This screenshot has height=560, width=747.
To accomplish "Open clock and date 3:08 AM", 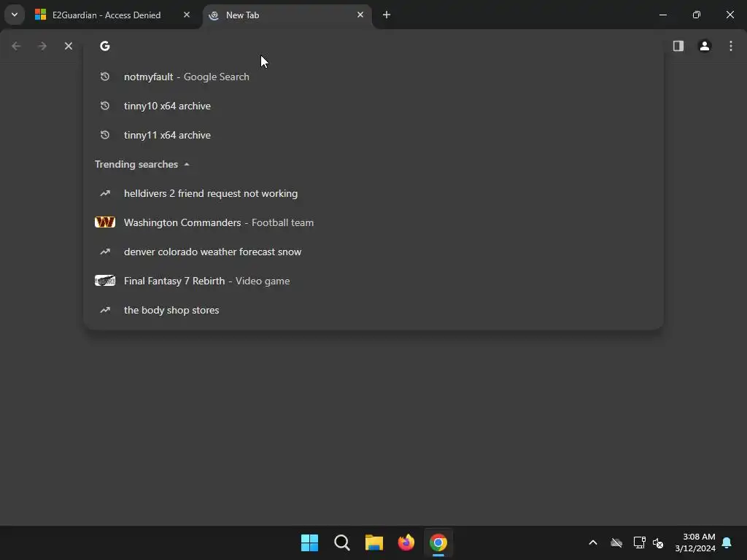I will [695, 542].
